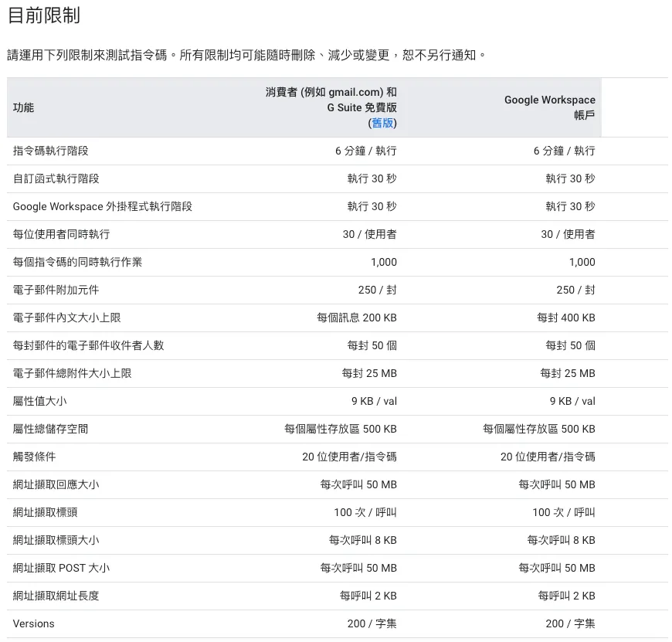Select the 自訂函式執行階段 row label

tap(56, 178)
